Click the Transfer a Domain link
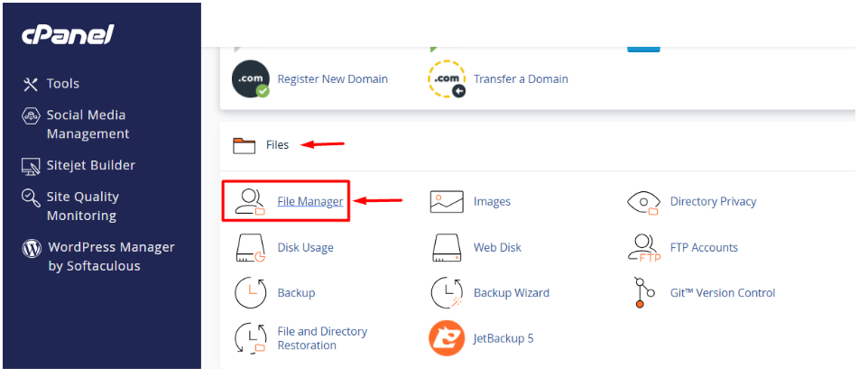Screen dimensions: 868x377 [x=521, y=79]
